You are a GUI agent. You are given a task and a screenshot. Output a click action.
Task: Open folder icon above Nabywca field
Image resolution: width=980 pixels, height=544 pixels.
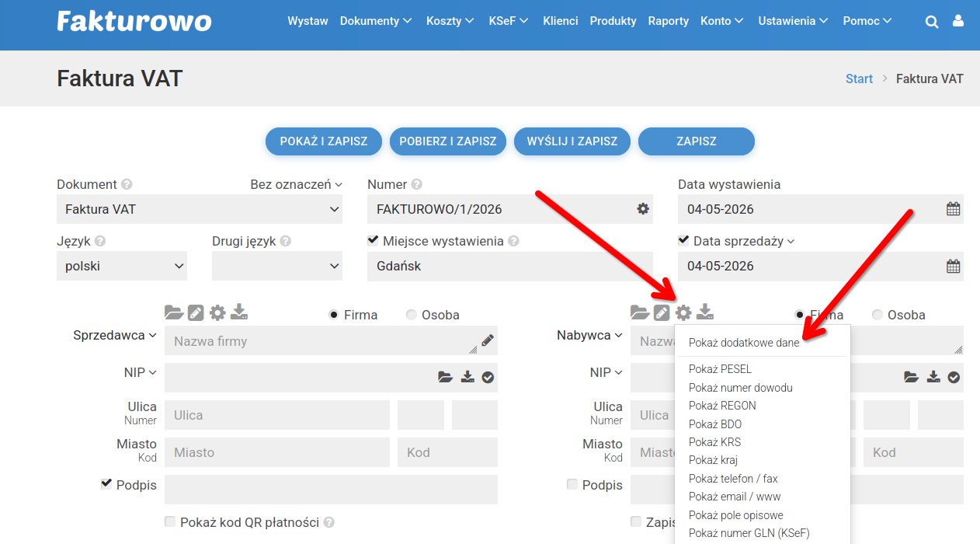(x=640, y=312)
